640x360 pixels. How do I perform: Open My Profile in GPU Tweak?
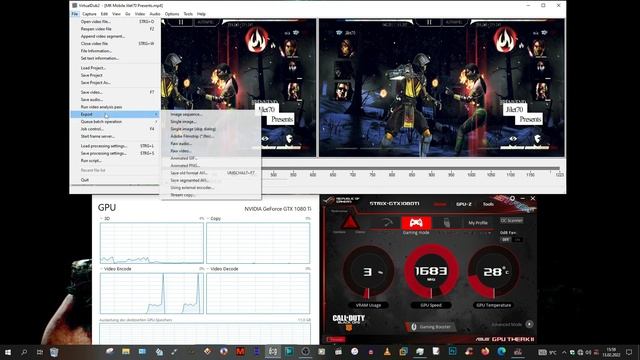[478, 223]
